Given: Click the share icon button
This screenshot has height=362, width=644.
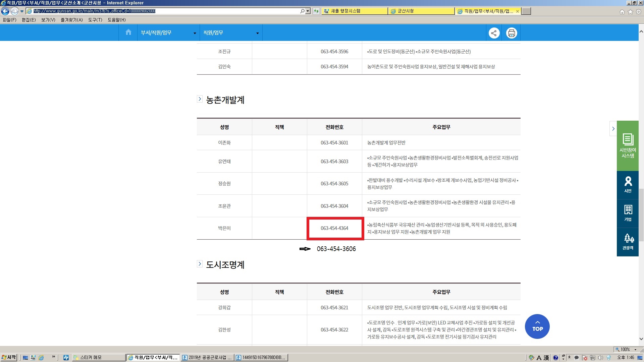Looking at the screenshot, I should pos(494,33).
